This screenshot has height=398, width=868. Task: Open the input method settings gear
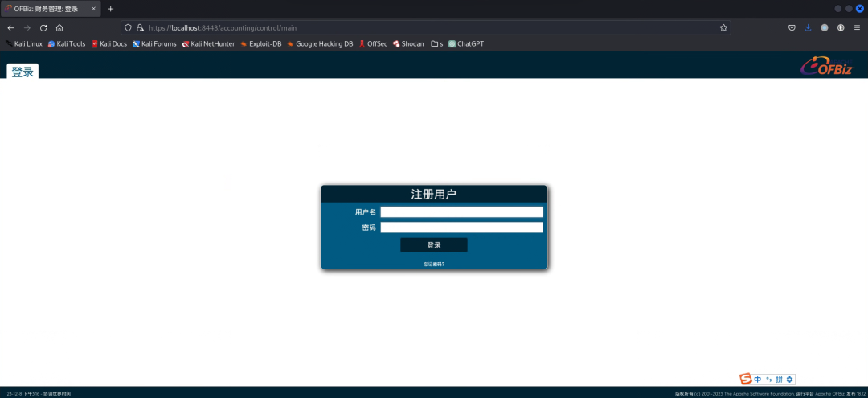click(789, 380)
